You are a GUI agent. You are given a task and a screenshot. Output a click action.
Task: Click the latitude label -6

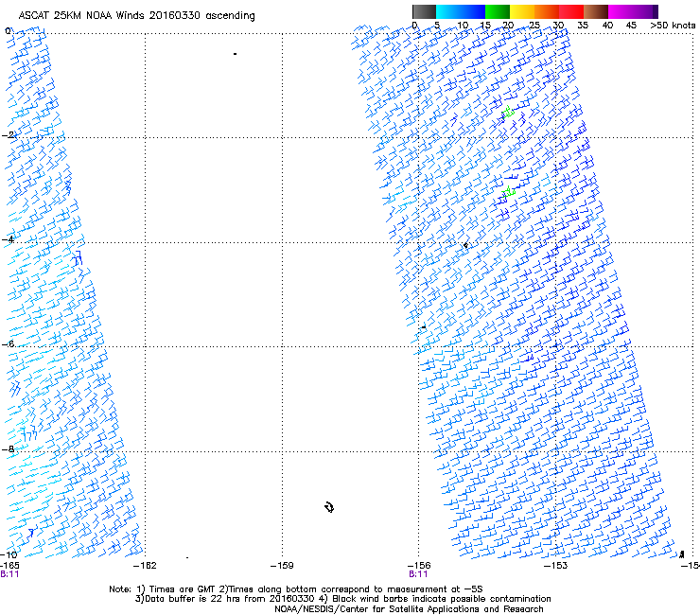(x=8, y=343)
